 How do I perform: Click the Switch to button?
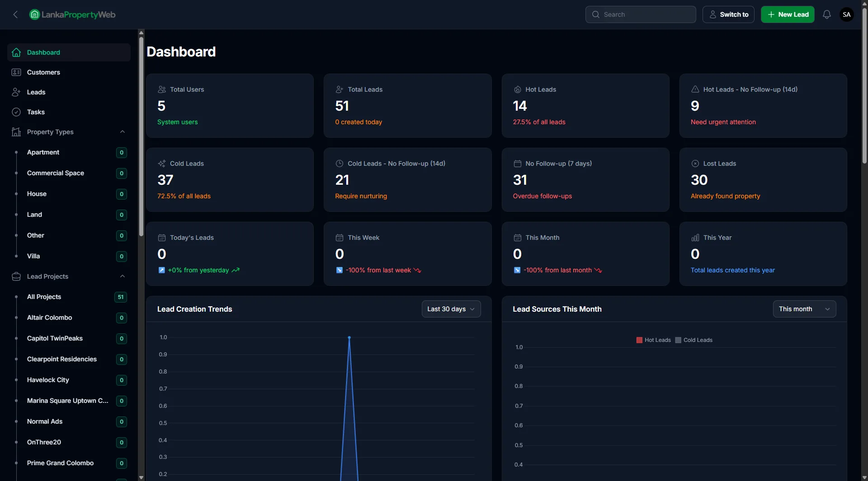coord(728,14)
